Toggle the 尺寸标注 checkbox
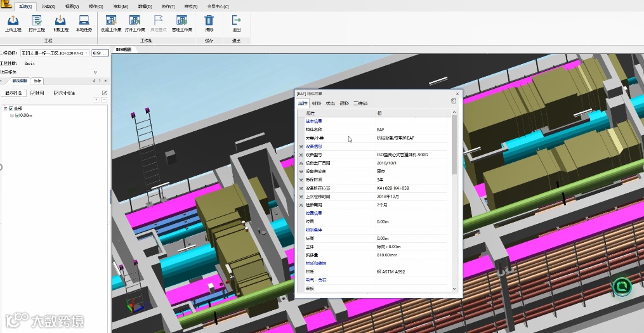The image size is (644, 333). [x=56, y=93]
